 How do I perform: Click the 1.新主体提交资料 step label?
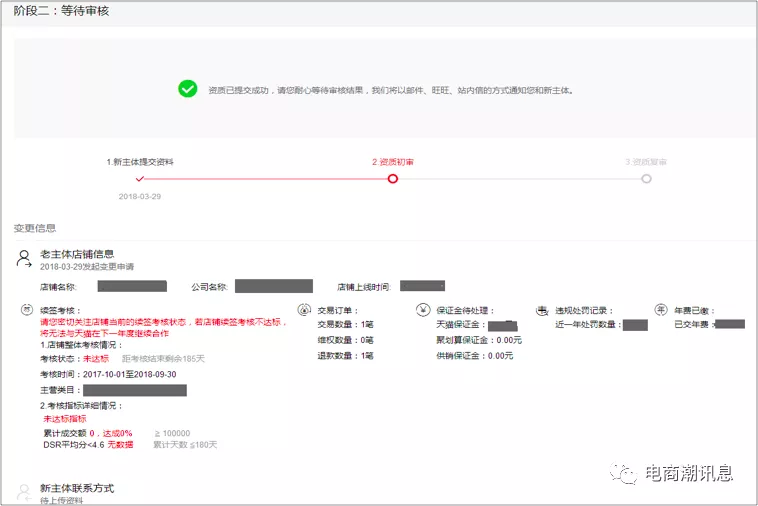coord(140,161)
